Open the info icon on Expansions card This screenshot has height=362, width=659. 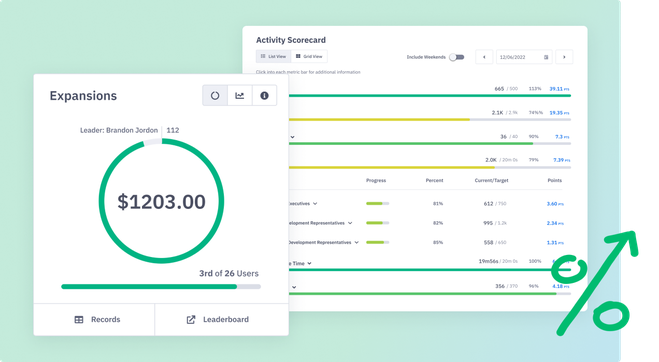pos(264,95)
